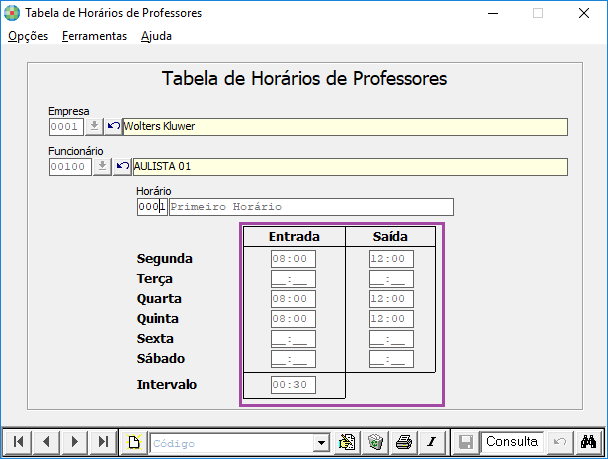Click the Primeiro Horário description field
Screen dimensions: 608x459
(311, 207)
